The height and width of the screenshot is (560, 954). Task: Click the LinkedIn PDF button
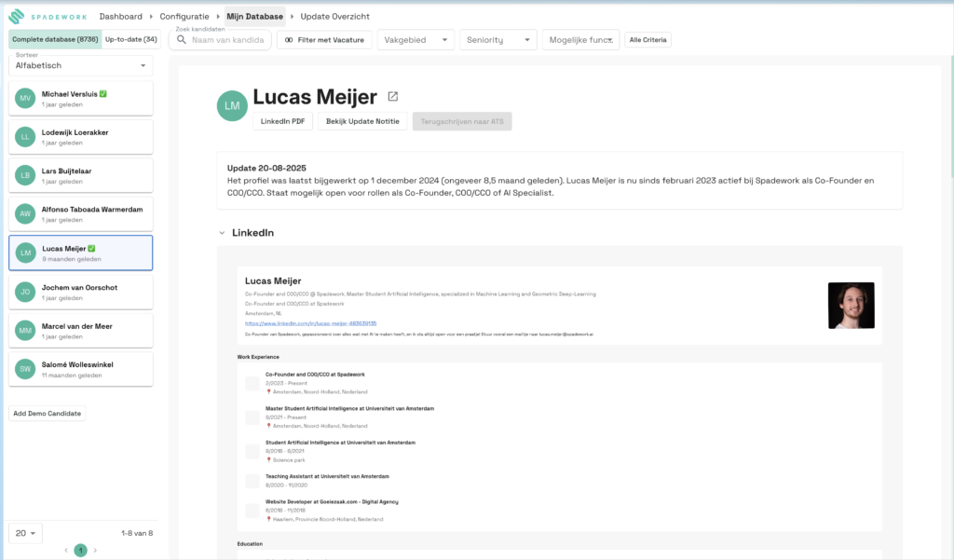click(283, 121)
